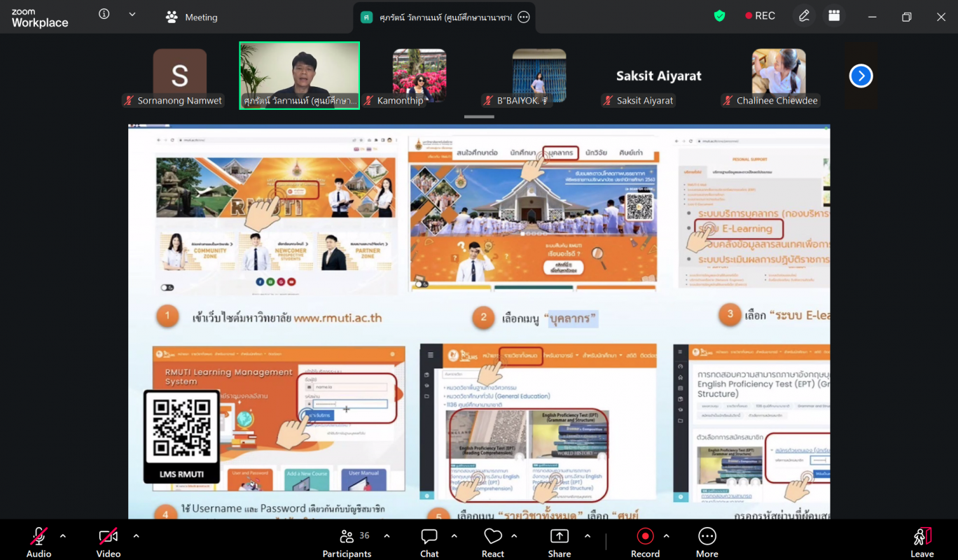The image size is (958, 560).
Task: Expand the chevron next to meeting info
Action: click(x=132, y=14)
